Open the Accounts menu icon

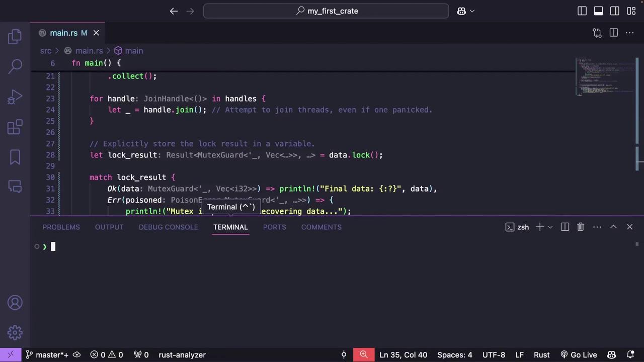point(15,303)
